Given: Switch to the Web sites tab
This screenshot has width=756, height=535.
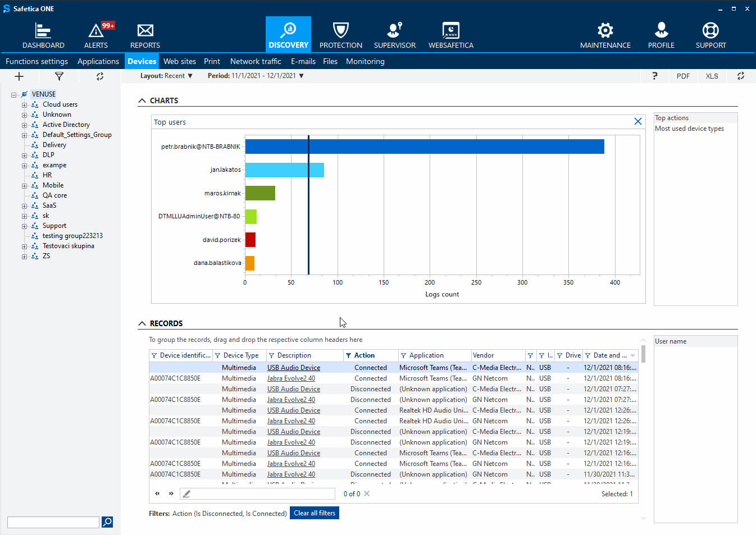Looking at the screenshot, I should [x=180, y=61].
